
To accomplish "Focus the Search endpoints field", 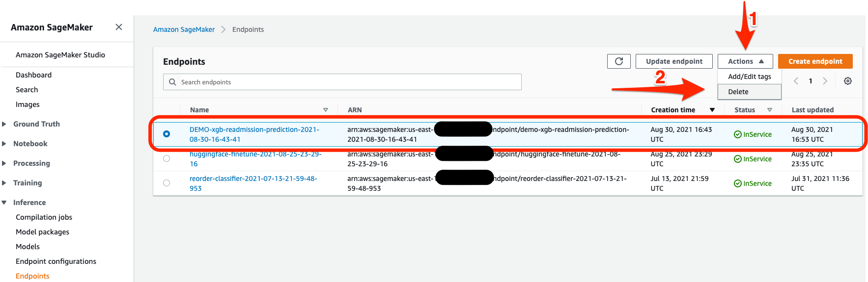I will tap(342, 82).
